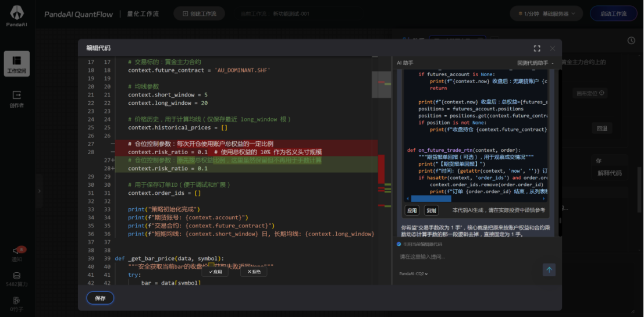Open the 回测代码助手 assistant dropdown

point(535,63)
